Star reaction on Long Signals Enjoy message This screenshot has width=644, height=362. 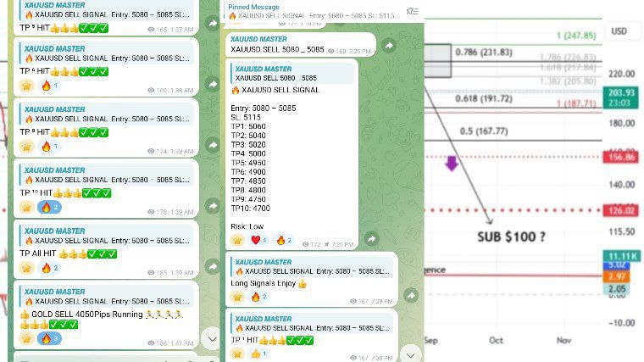pyautogui.click(x=237, y=297)
